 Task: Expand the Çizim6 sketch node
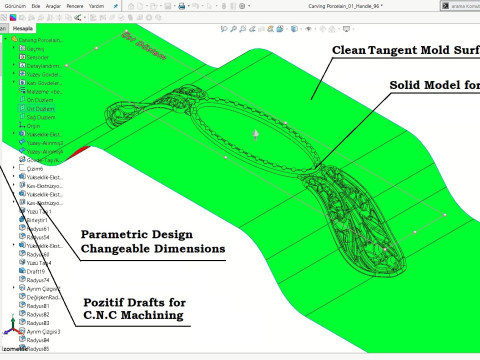(x=13, y=168)
